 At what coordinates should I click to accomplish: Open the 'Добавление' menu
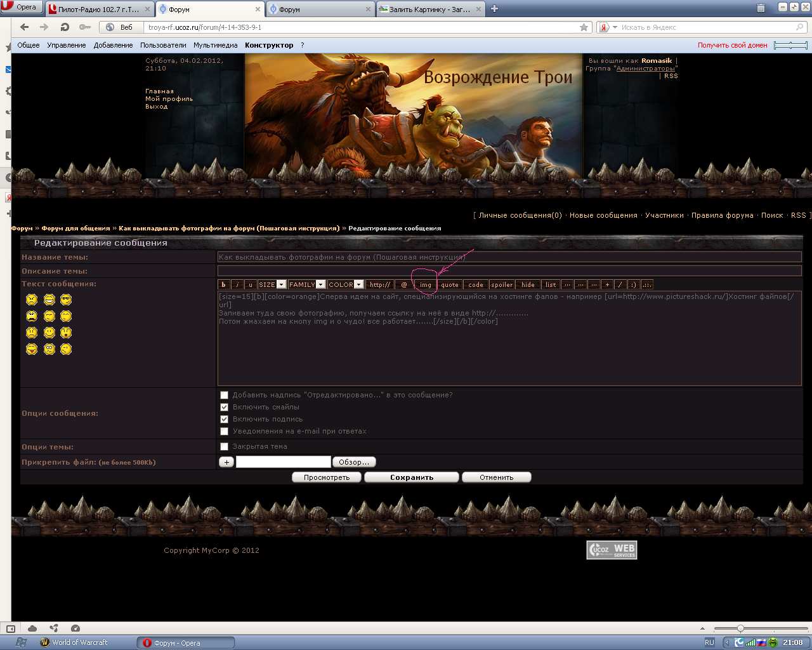tap(113, 45)
